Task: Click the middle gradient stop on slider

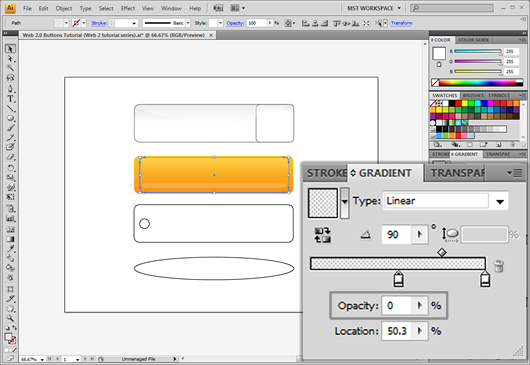Action: [399, 279]
